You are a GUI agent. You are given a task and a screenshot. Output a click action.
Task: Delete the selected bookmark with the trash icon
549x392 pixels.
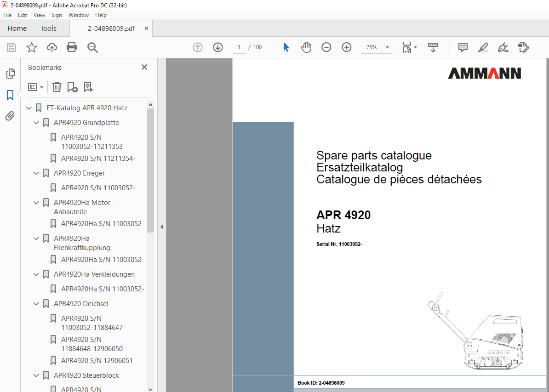point(57,87)
